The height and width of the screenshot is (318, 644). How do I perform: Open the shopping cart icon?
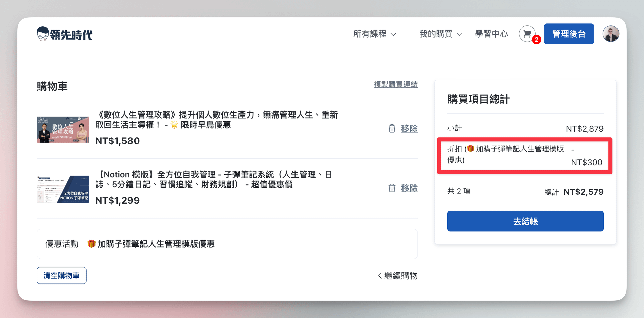click(x=527, y=34)
